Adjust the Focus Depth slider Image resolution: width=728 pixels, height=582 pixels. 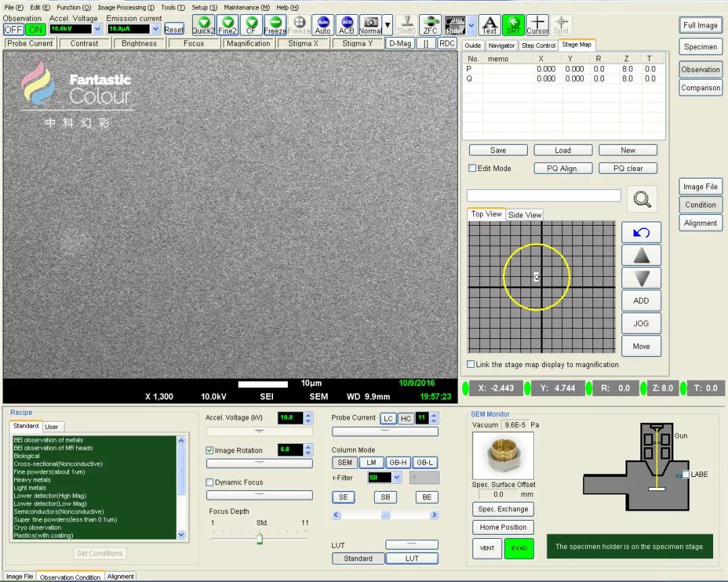260,538
